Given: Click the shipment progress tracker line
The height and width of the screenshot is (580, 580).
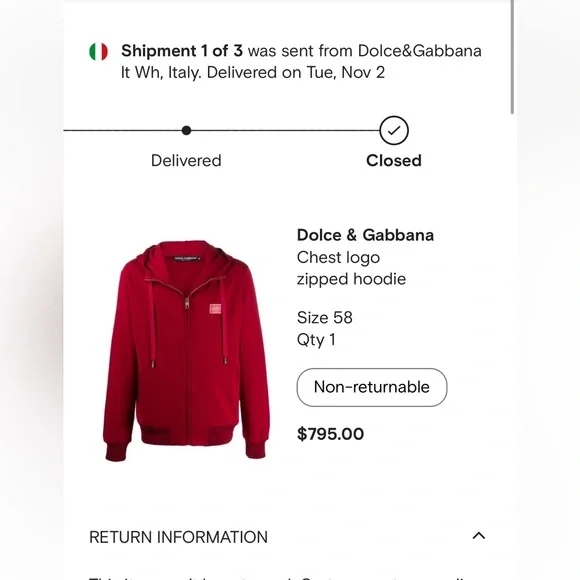Looking at the screenshot, I should [222, 130].
